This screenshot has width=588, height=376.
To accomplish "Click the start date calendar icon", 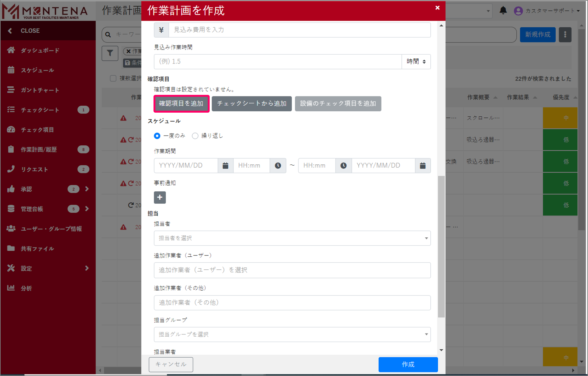I will coord(225,166).
